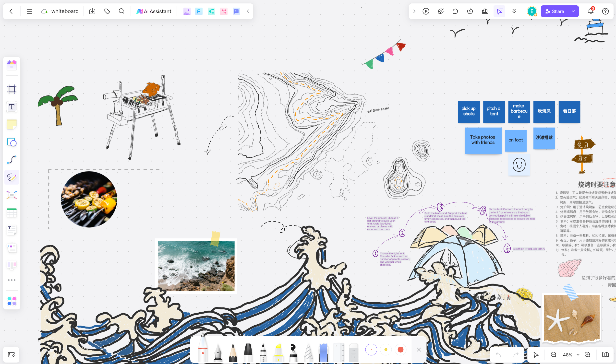
Task: Click the download/export icon
Action: 92,11
